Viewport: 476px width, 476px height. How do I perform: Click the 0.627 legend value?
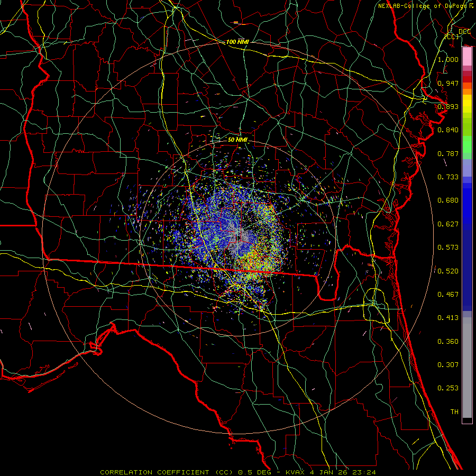click(448, 224)
